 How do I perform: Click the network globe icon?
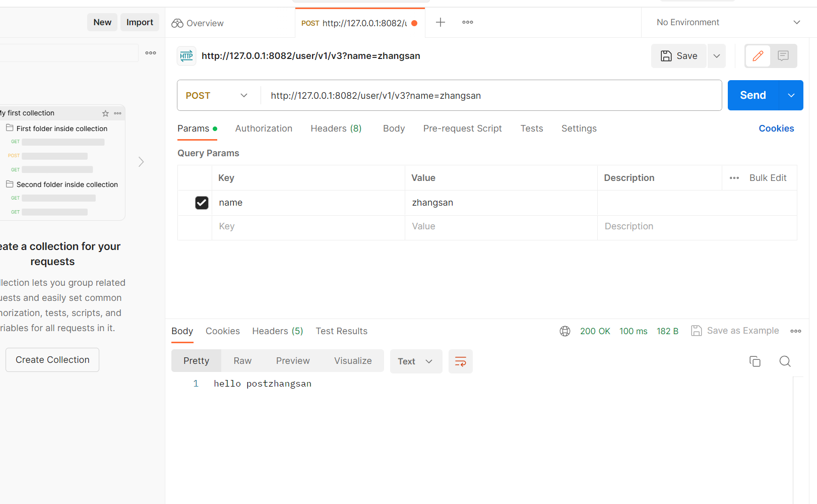pos(565,331)
